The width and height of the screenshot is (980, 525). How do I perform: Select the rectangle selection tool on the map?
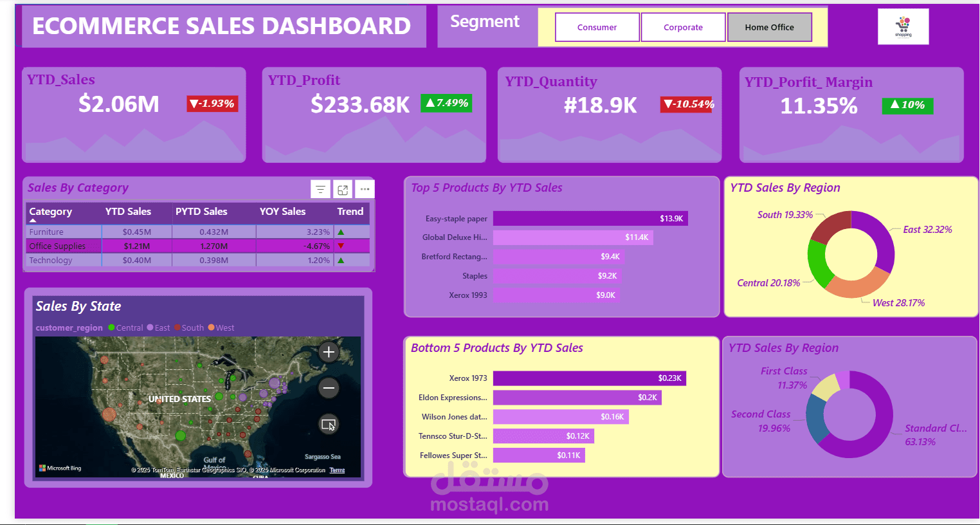click(328, 425)
